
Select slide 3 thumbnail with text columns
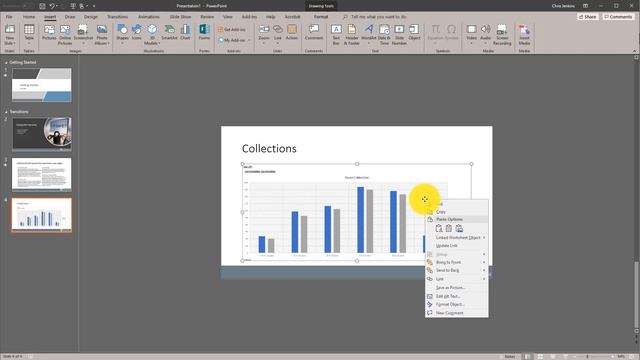[42, 175]
